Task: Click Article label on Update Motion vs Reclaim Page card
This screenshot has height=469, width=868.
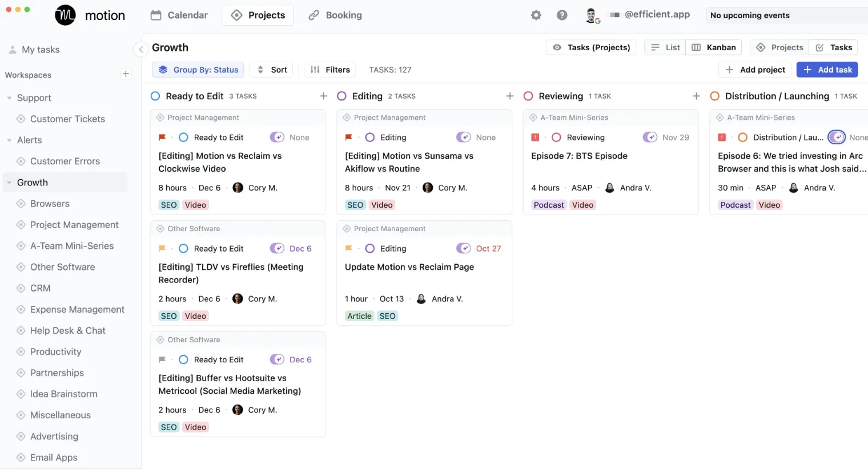Action: [360, 316]
